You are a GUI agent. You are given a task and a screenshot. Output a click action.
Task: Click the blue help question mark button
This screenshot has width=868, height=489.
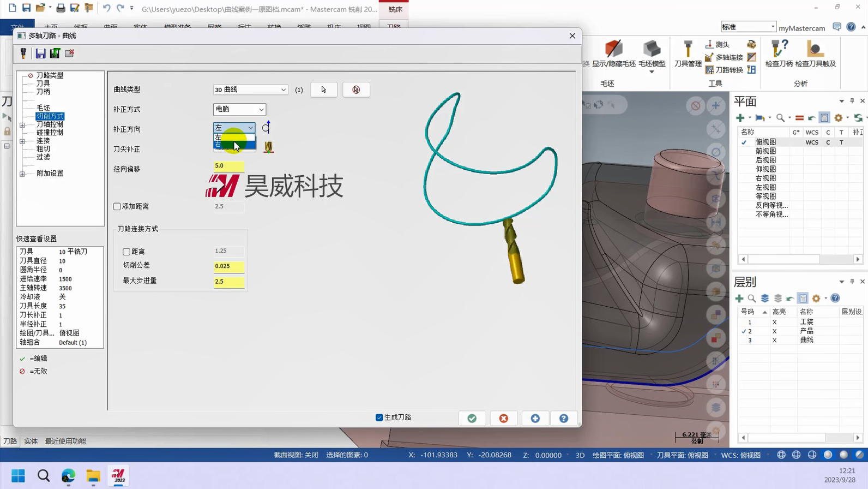[x=564, y=418]
